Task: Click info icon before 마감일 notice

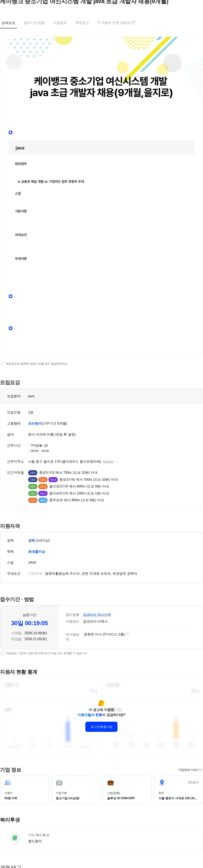Action: coord(3,653)
